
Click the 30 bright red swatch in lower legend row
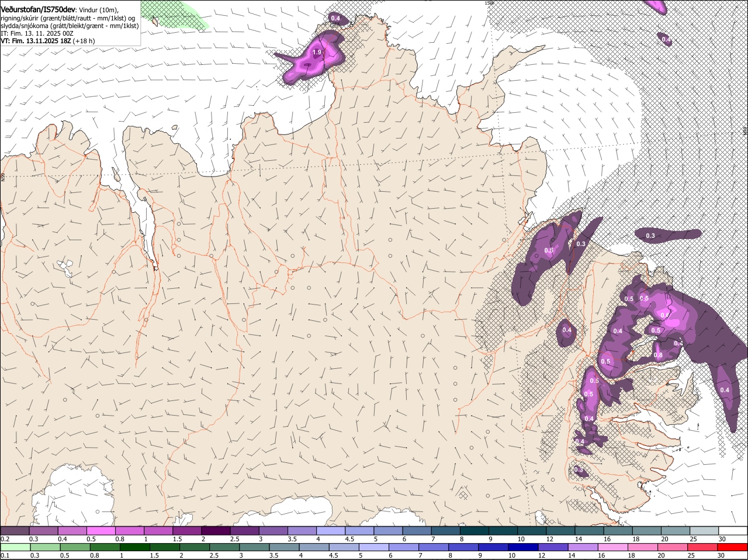pos(733,547)
